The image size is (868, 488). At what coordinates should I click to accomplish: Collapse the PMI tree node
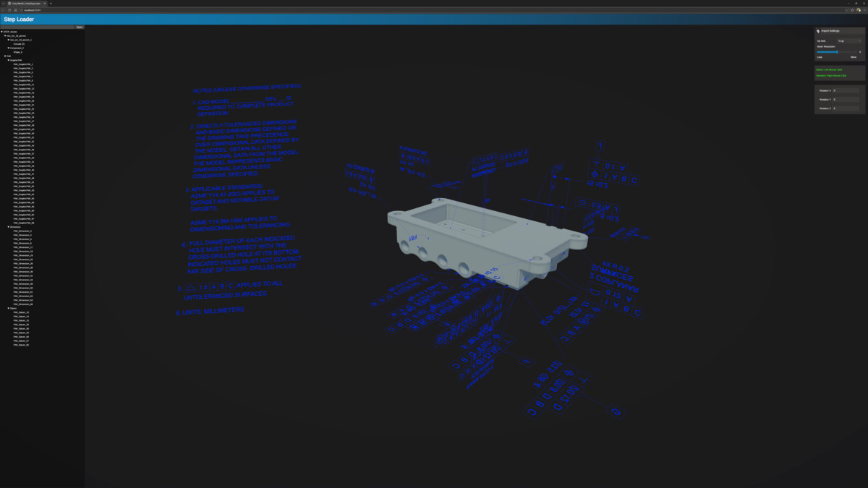point(5,56)
